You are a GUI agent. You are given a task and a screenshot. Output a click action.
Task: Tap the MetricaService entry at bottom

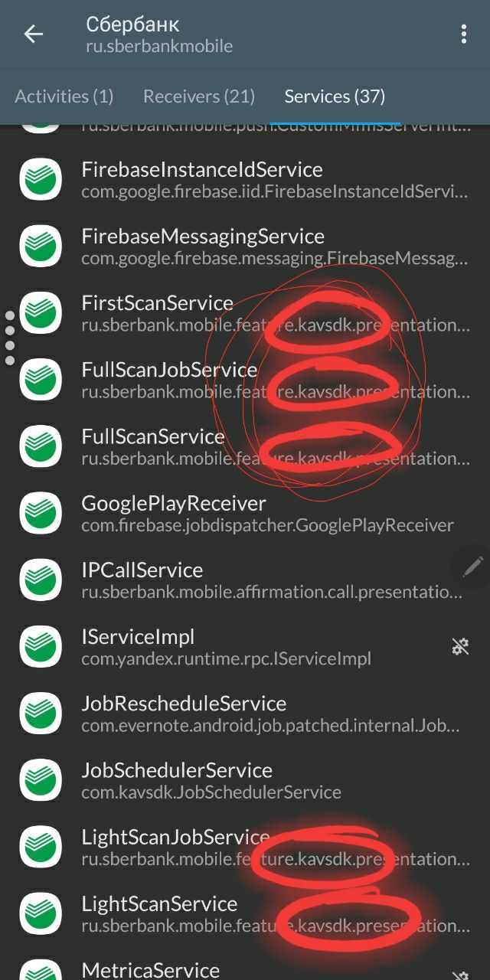click(245, 965)
